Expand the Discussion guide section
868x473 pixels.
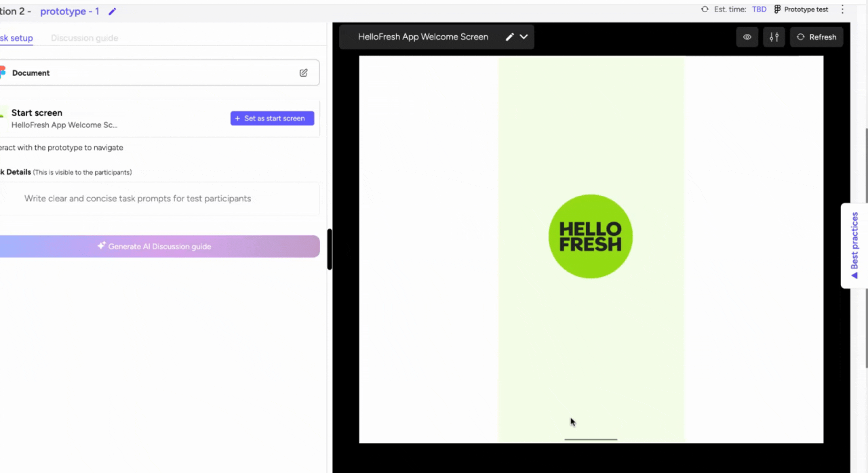pyautogui.click(x=84, y=38)
